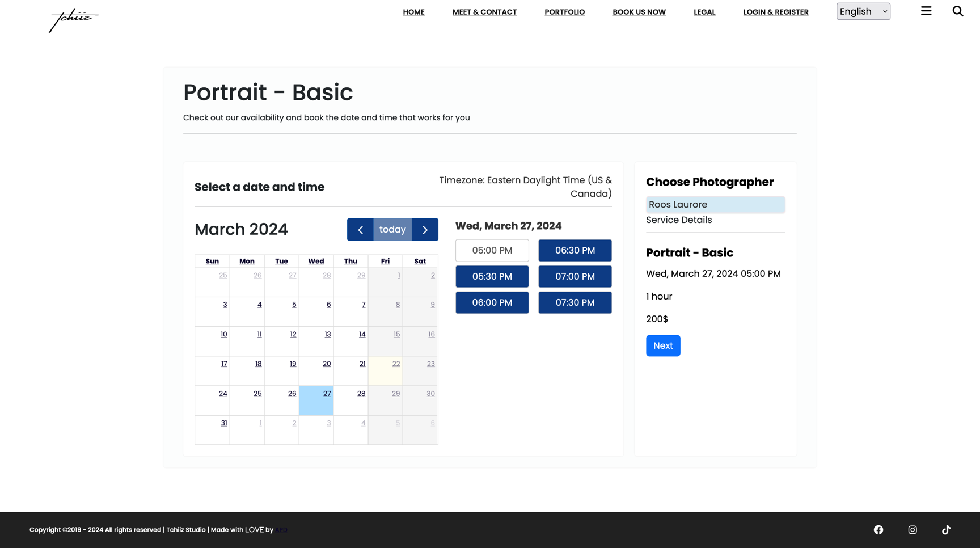The width and height of the screenshot is (980, 548).
Task: Select the 05:30 PM time slot
Action: tap(492, 276)
